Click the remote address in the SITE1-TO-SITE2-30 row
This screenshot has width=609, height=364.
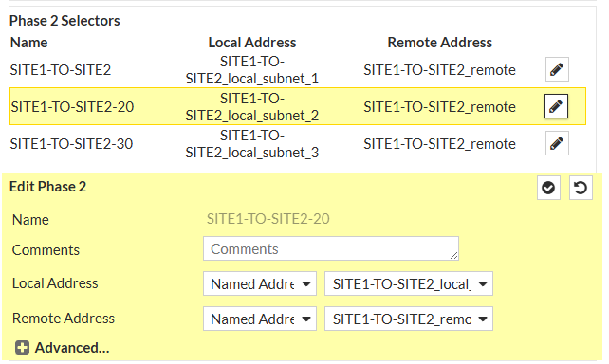pyautogui.click(x=439, y=144)
